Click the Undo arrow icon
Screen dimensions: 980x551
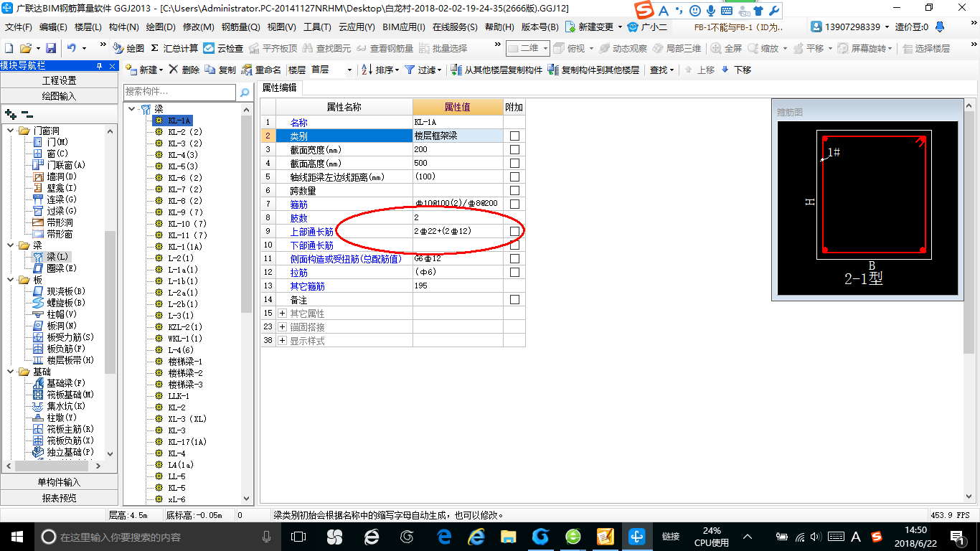(x=72, y=48)
